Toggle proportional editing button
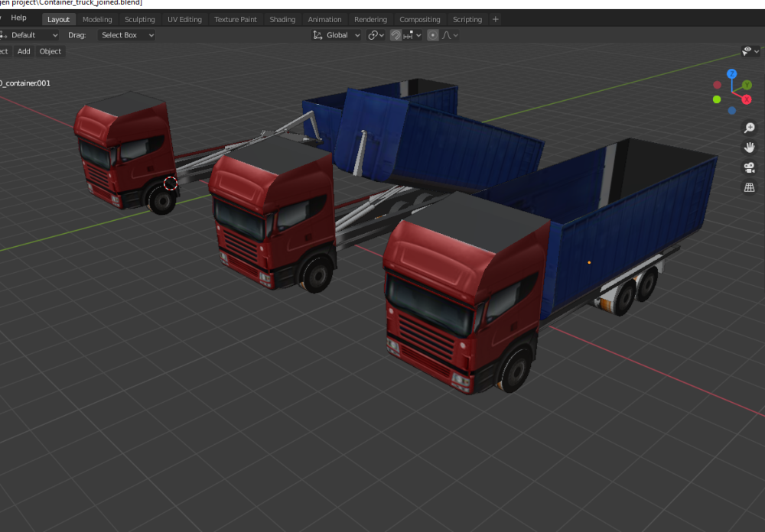The height and width of the screenshot is (532, 765). point(433,35)
